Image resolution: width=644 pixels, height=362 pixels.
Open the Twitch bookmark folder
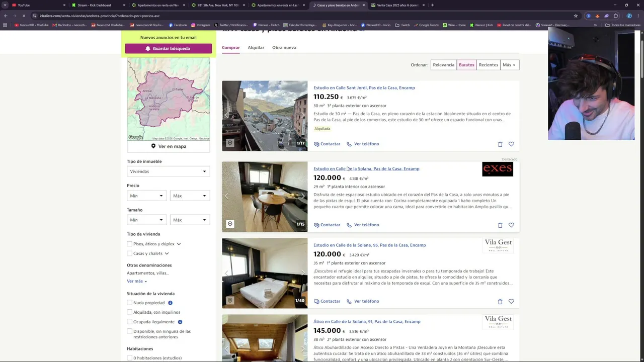pyautogui.click(x=402, y=25)
